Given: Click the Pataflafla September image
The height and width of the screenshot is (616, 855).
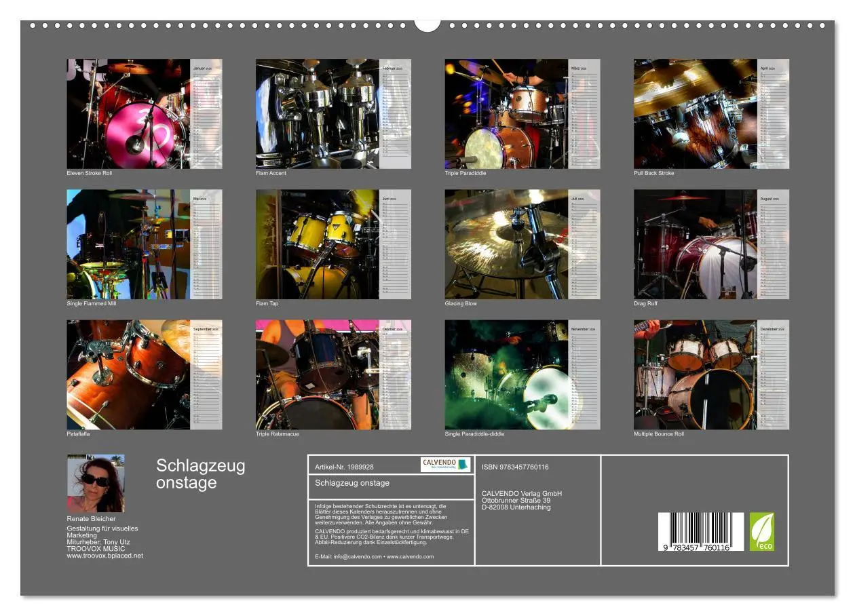Looking at the screenshot, I should point(145,374).
